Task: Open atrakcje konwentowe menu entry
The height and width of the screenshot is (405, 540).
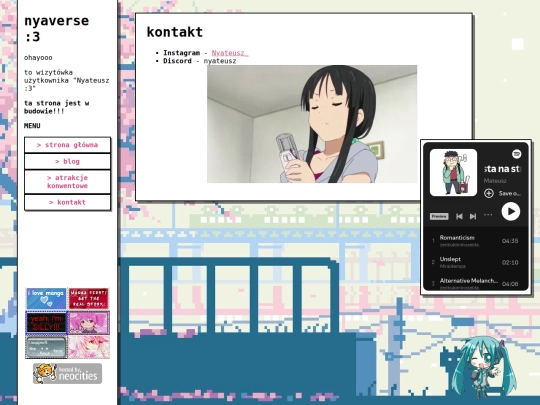Action: [68, 182]
